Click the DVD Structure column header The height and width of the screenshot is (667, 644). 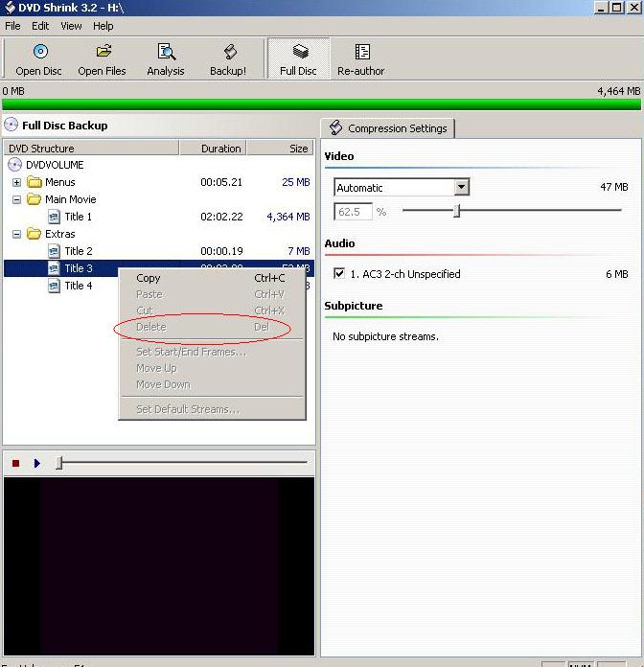91,148
